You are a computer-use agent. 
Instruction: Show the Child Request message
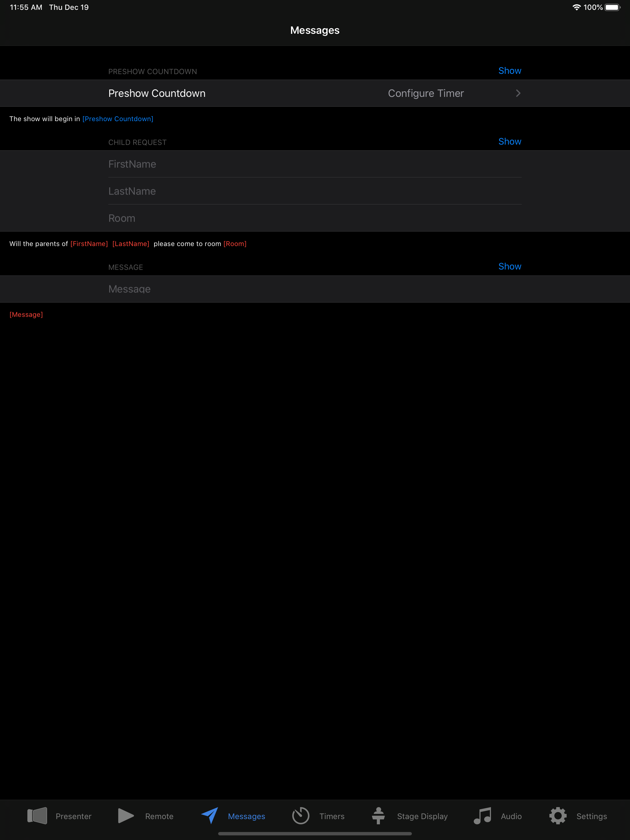coord(509,142)
